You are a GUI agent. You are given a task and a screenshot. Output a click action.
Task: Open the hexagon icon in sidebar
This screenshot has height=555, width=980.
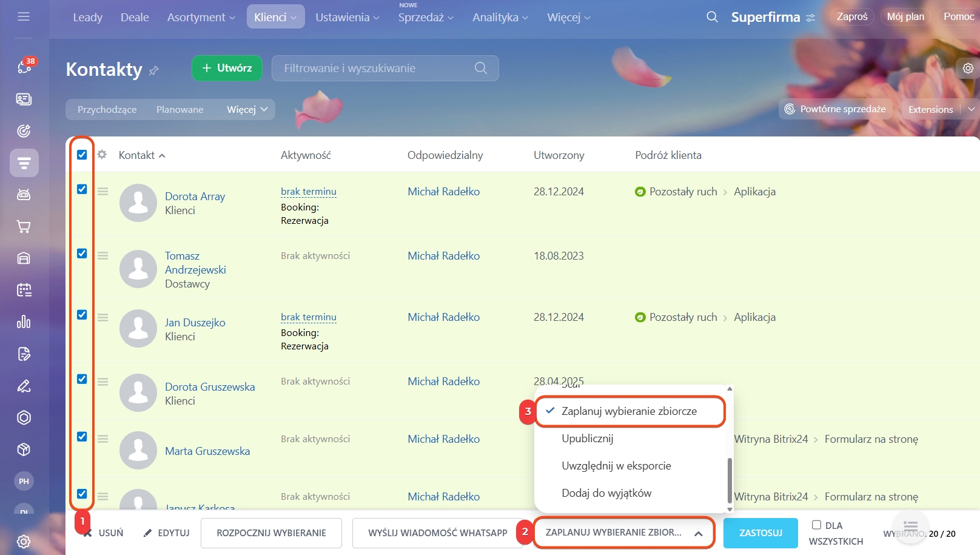point(24,418)
